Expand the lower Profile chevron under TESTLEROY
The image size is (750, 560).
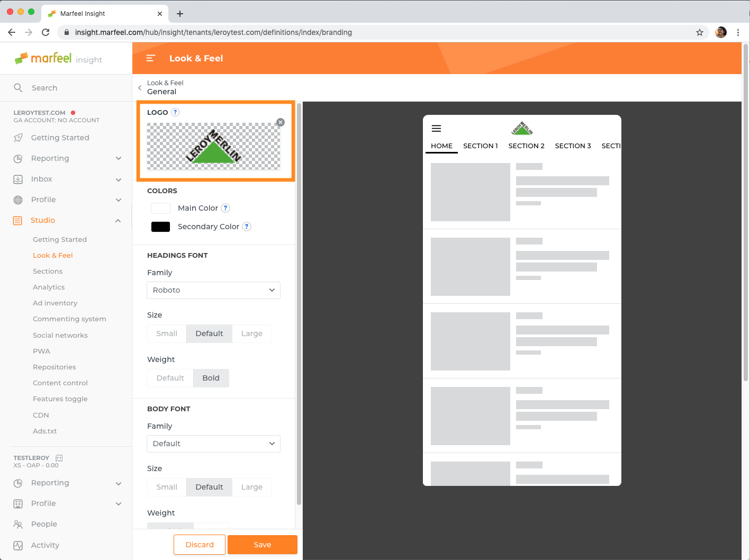pos(119,504)
